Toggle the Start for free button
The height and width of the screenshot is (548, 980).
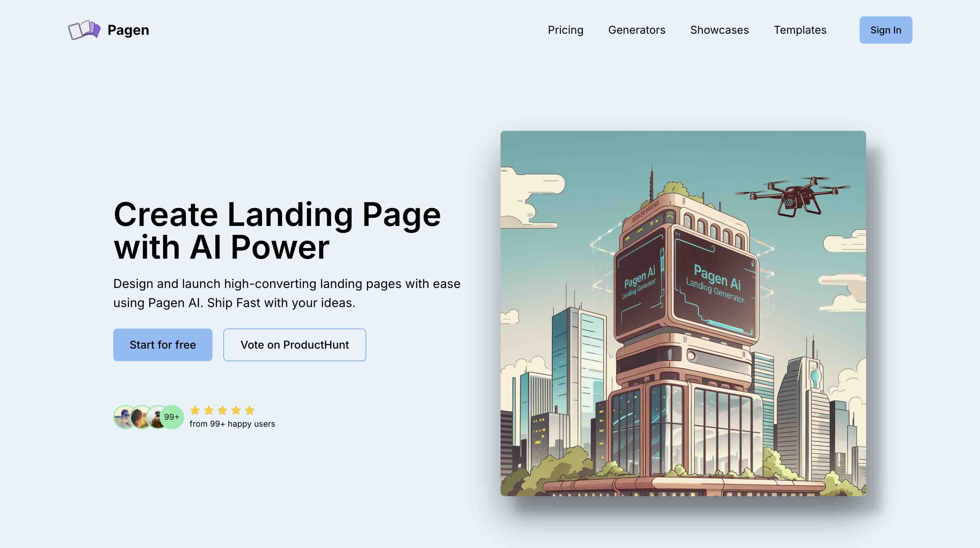pyautogui.click(x=162, y=344)
